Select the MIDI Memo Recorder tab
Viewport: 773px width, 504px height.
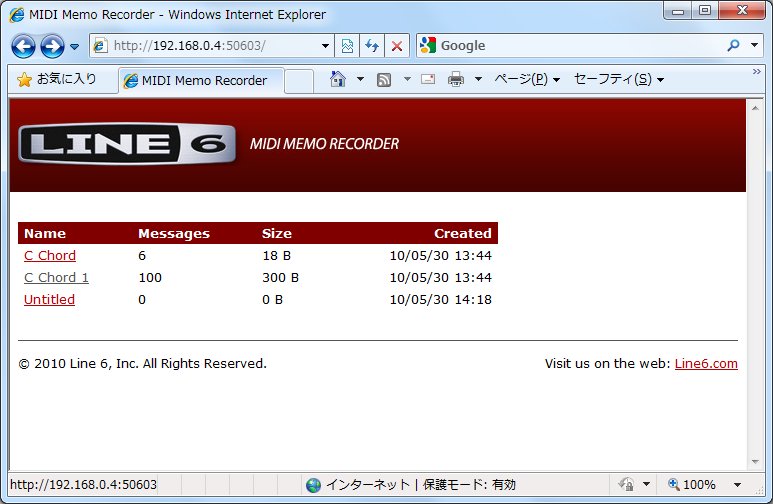pos(201,80)
